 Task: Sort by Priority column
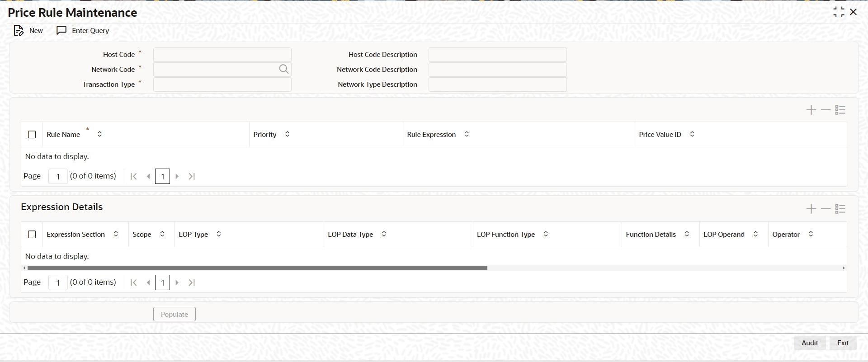(287, 134)
